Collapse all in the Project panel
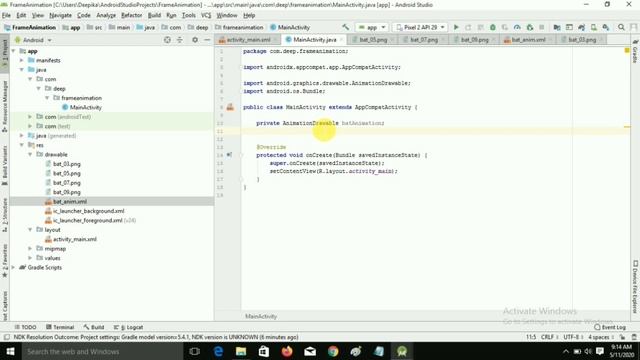 coord(180,40)
